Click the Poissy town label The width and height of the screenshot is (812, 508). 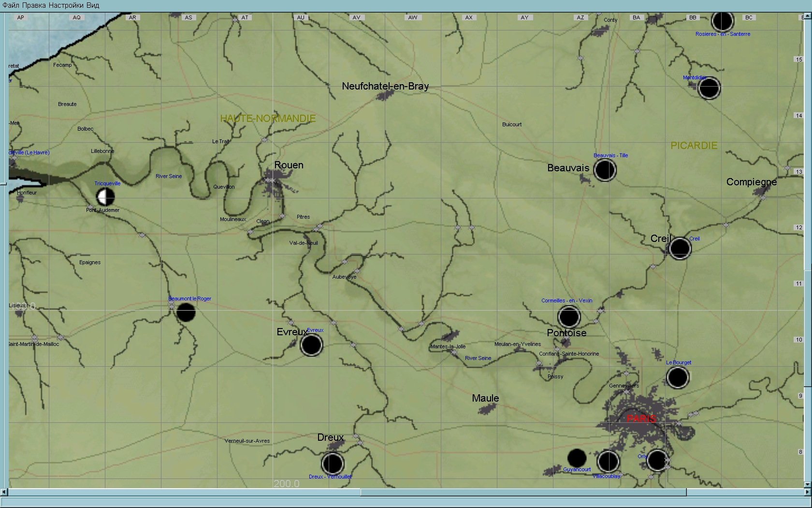pos(555,376)
